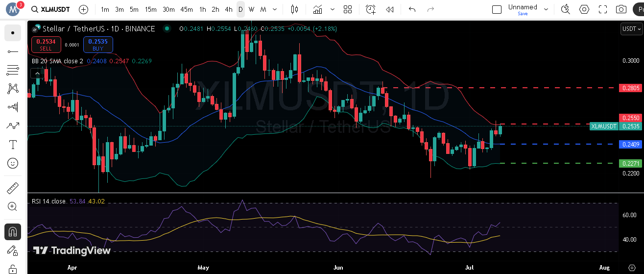Select the BB 20 SMA close 2 legend
The width and height of the screenshot is (644, 274).
[57, 61]
